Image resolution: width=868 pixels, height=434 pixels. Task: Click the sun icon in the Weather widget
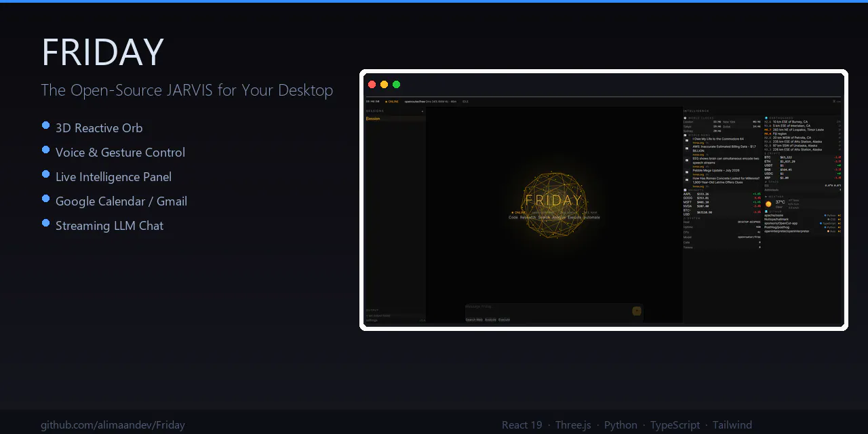(768, 204)
